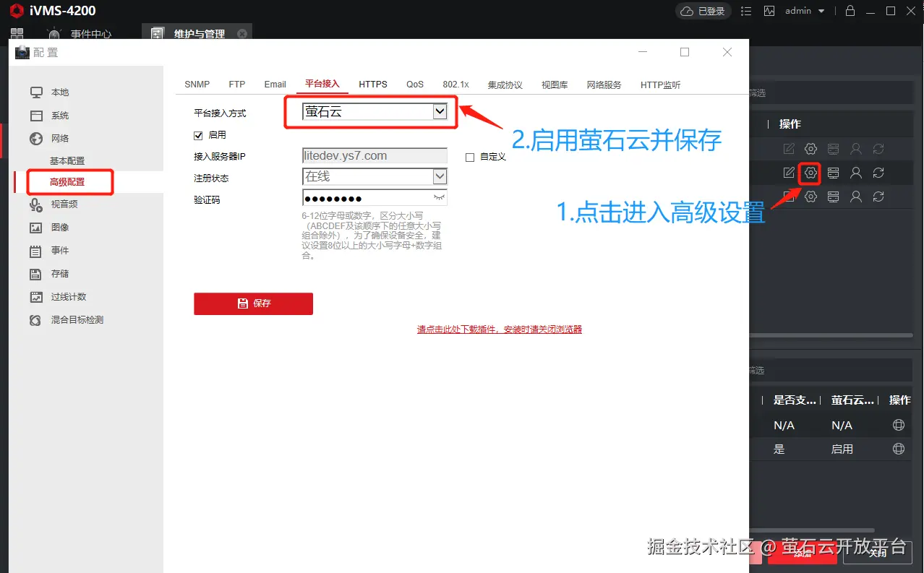Click the 接入服务器IP field
Image resolution: width=924 pixels, height=573 pixels.
click(x=375, y=155)
